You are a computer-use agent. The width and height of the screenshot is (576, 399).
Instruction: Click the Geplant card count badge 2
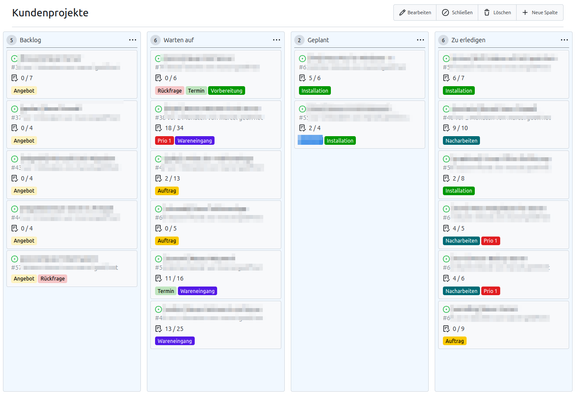click(299, 40)
